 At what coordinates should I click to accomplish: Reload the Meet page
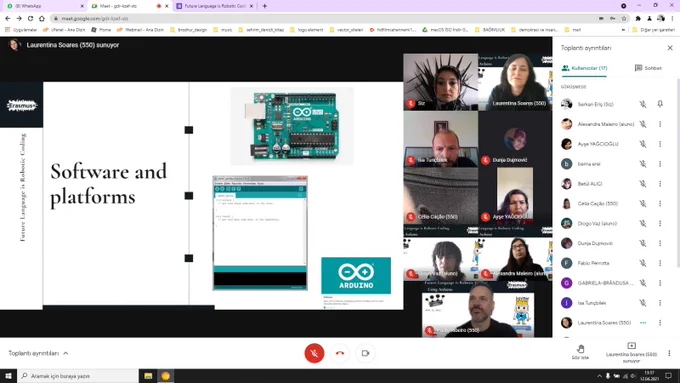30,19
